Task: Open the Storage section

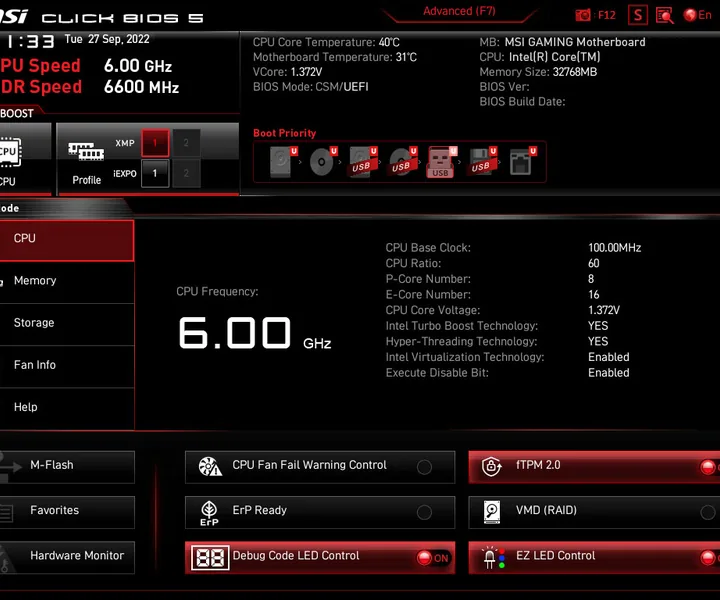Action: 67,323
